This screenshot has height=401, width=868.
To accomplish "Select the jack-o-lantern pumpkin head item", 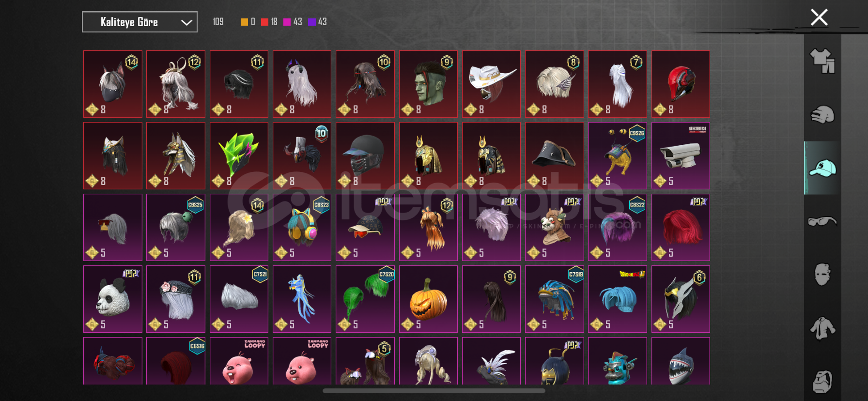I will pos(428,299).
